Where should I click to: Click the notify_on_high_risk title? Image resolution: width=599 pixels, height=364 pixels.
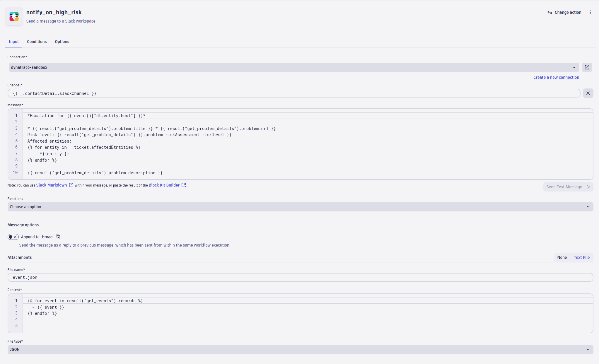[54, 12]
